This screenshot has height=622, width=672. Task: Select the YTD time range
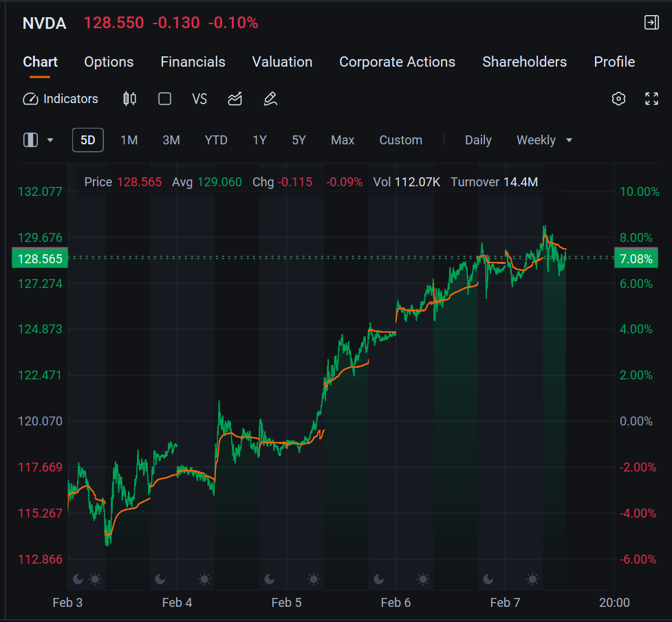point(216,140)
